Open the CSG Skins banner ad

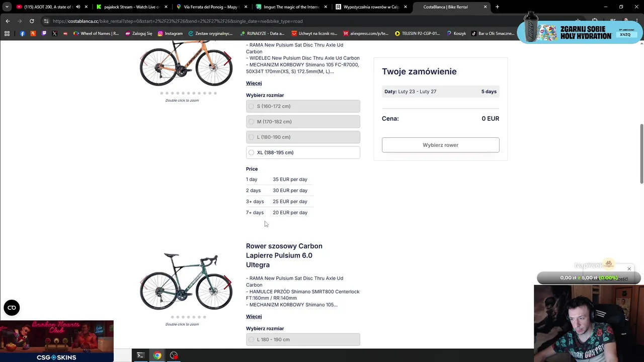pyautogui.click(x=57, y=341)
